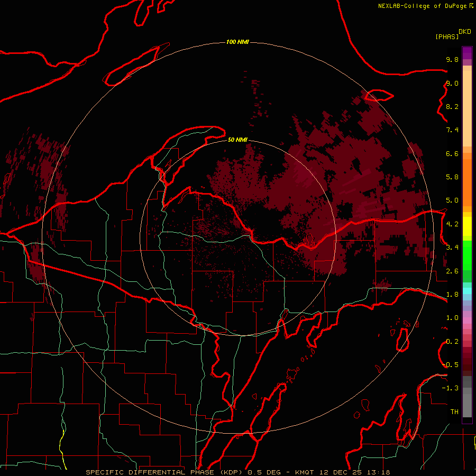476x476 pixels.
Task: Select the 100 NMI range ring label
Action: point(237,42)
